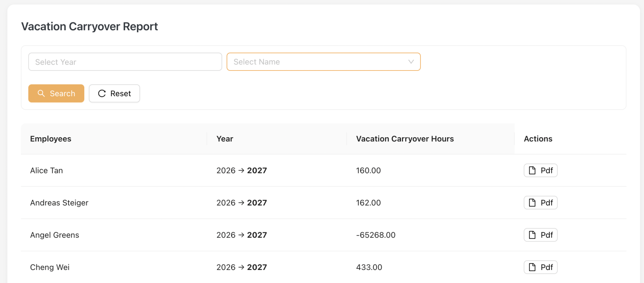Open the Select Name combo box
The height and width of the screenshot is (283, 644).
pyautogui.click(x=318, y=62)
